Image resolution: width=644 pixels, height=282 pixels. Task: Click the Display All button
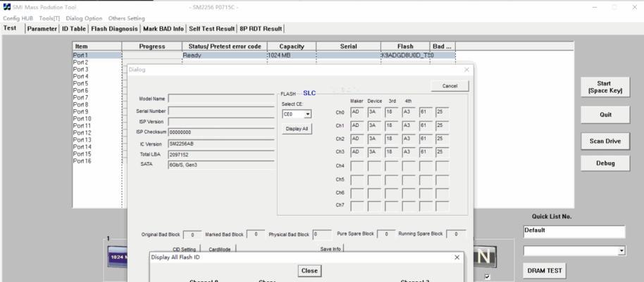point(297,129)
